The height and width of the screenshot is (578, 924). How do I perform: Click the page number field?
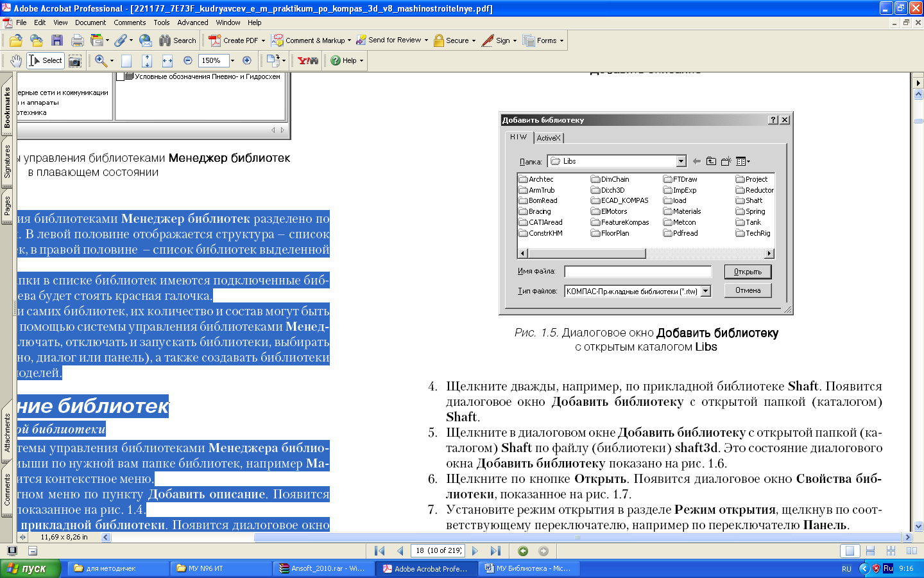click(x=438, y=550)
